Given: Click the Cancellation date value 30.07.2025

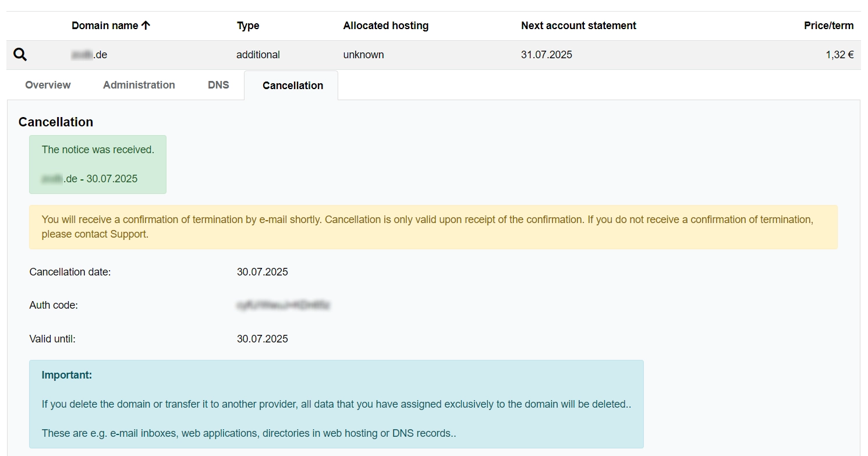Looking at the screenshot, I should click(x=262, y=272).
